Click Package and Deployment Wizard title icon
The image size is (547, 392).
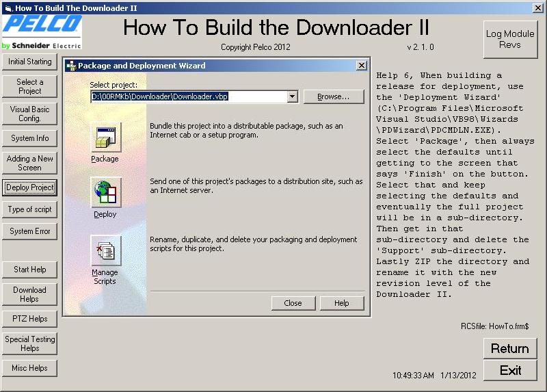[x=71, y=66]
